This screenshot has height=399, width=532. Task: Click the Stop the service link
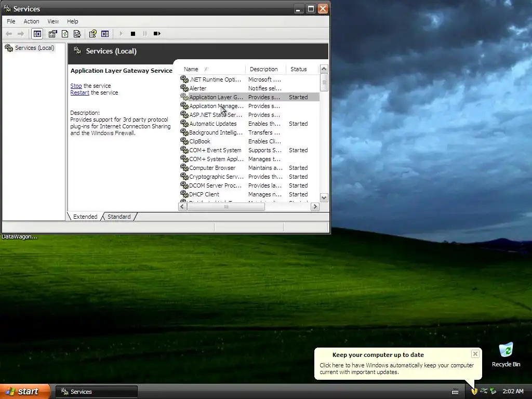[76, 86]
